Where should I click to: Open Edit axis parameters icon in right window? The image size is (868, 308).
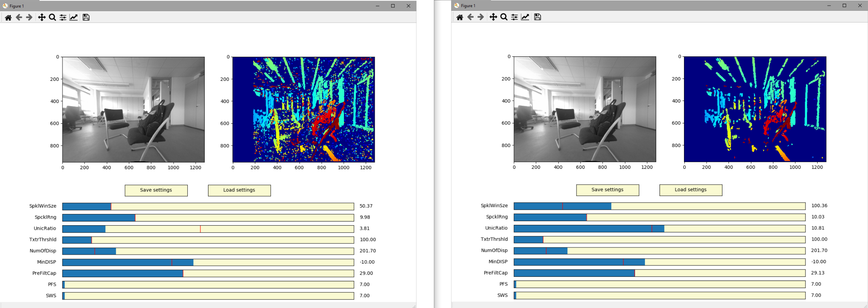pyautogui.click(x=525, y=17)
